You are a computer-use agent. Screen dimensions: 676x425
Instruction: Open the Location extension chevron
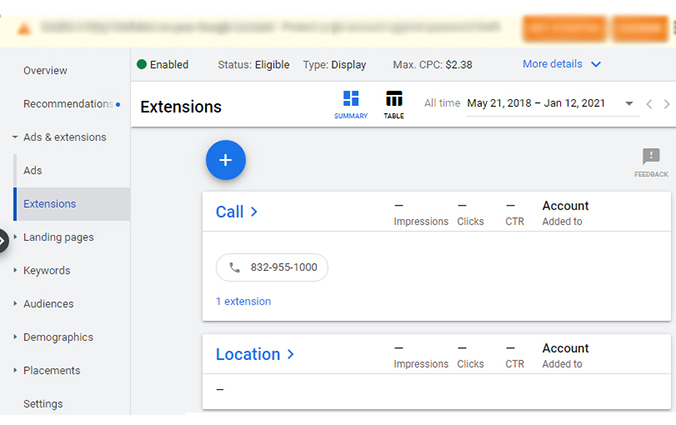click(291, 354)
